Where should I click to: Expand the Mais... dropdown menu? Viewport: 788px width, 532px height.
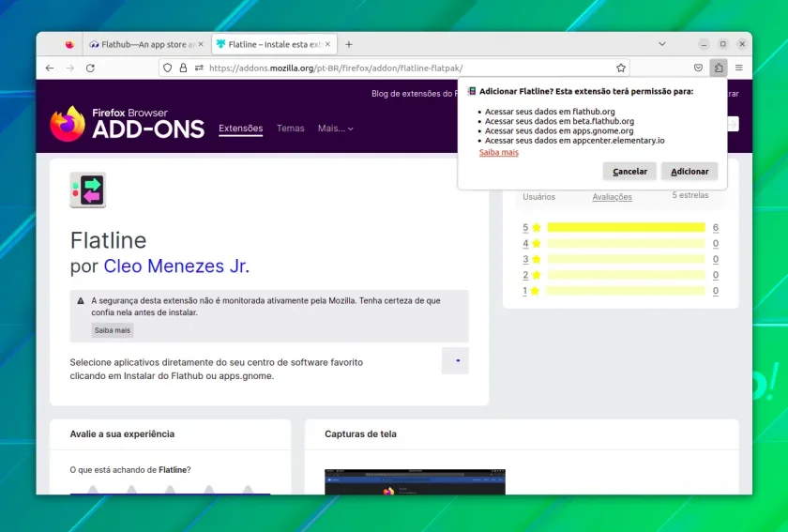tap(335, 129)
